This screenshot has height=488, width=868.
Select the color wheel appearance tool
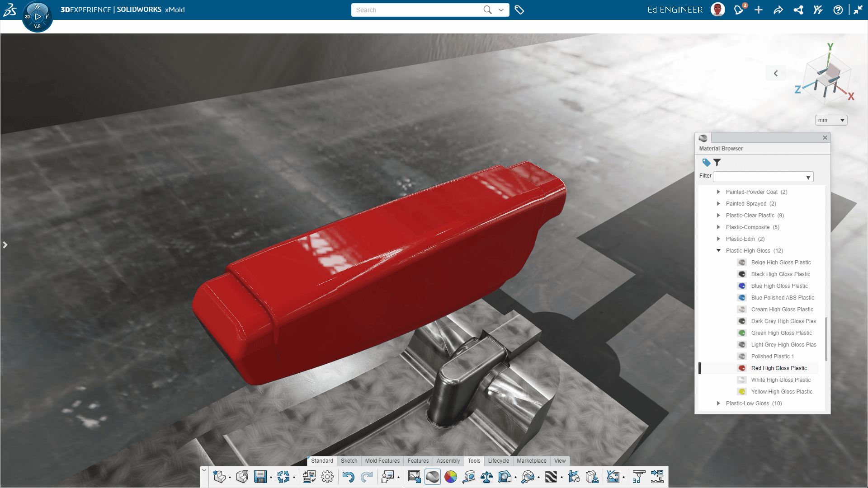(451, 477)
